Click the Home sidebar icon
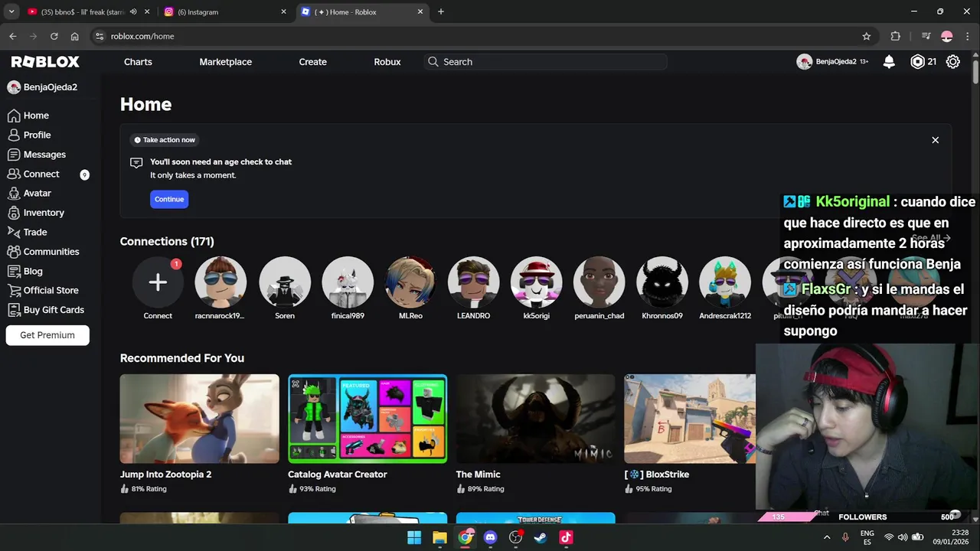 [14, 116]
